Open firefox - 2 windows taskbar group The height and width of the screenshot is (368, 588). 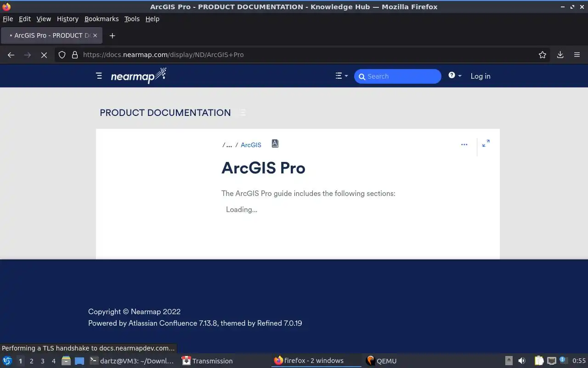pyautogui.click(x=316, y=361)
